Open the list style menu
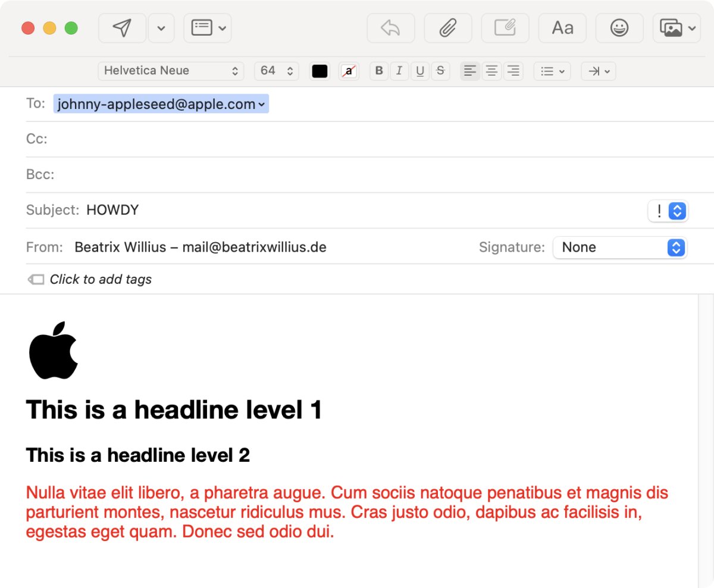The height and width of the screenshot is (588, 714). pyautogui.click(x=552, y=71)
